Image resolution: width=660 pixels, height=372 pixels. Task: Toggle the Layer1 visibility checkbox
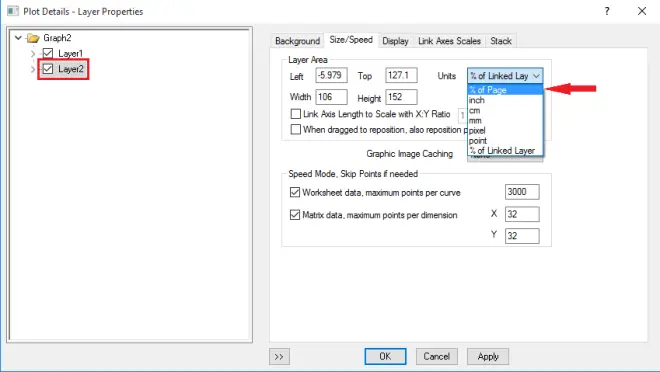[48, 53]
